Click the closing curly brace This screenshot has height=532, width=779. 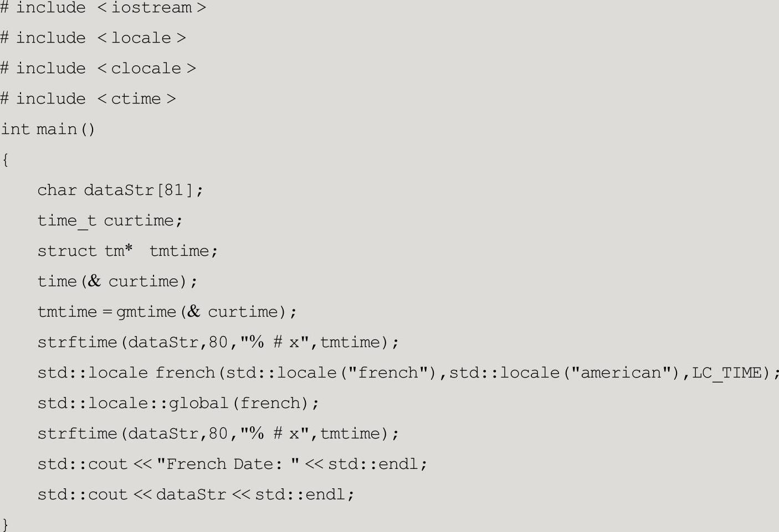pyautogui.click(x=5, y=524)
